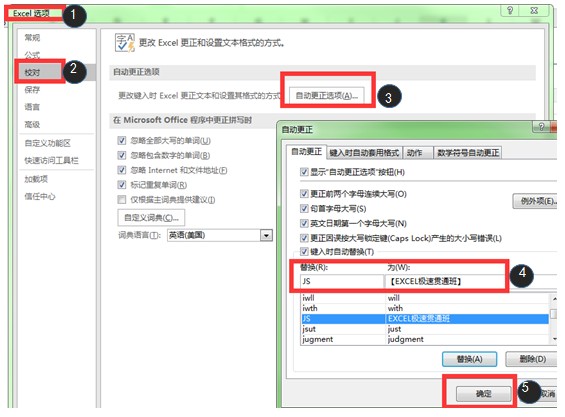Open the 保存 settings category
565x417 pixels.
(32, 90)
